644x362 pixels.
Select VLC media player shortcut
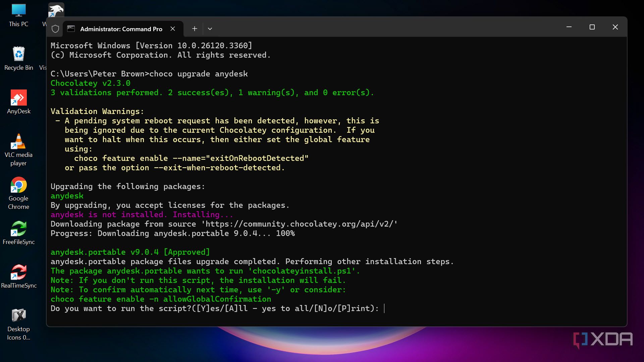18,149
